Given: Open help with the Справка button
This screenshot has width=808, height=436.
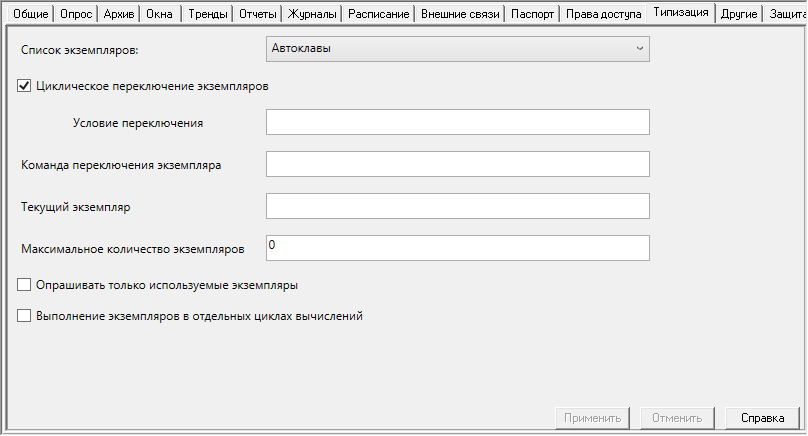Looking at the screenshot, I should point(762,418).
